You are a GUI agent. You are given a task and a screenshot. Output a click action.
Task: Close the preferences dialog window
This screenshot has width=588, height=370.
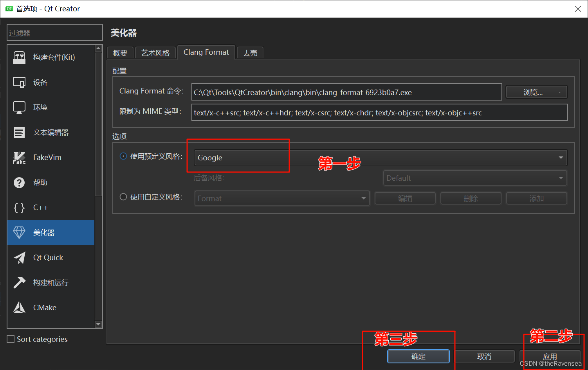click(578, 9)
